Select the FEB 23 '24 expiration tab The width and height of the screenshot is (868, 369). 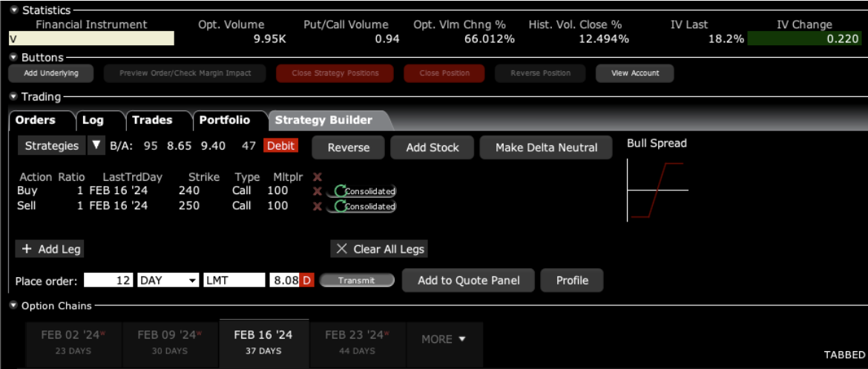click(x=356, y=342)
